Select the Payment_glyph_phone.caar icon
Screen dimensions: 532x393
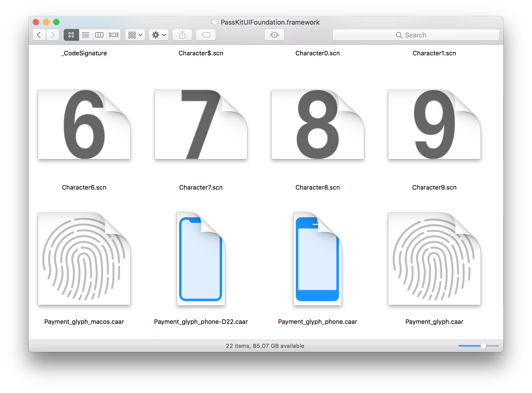point(317,259)
